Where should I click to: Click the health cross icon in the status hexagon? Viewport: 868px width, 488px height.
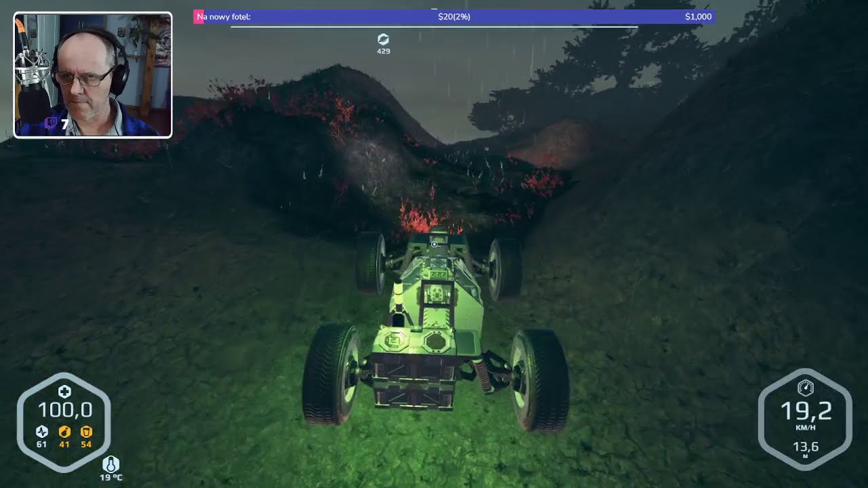(64, 392)
